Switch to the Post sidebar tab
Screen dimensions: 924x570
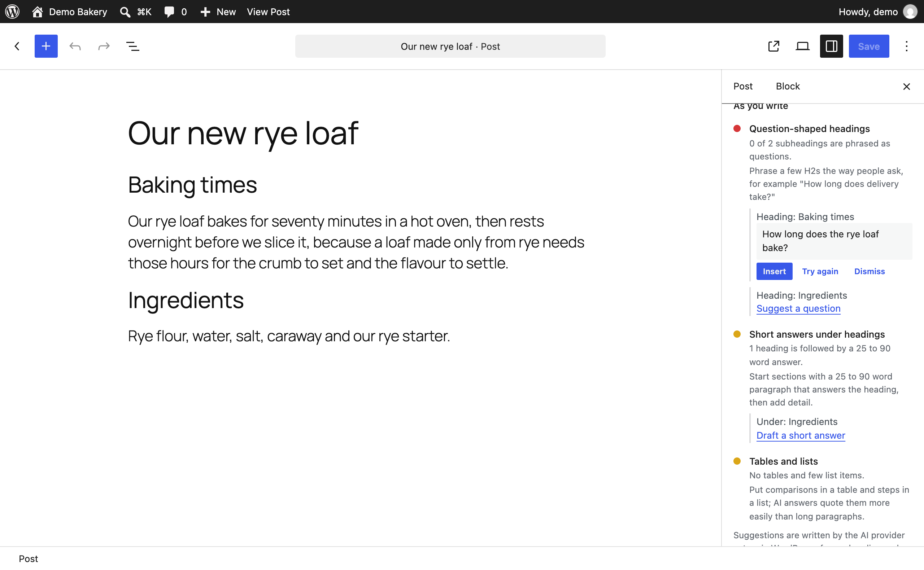(742, 86)
